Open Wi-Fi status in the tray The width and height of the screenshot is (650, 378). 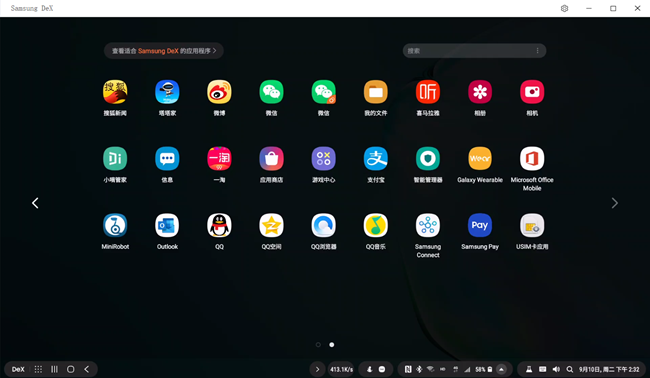click(430, 369)
